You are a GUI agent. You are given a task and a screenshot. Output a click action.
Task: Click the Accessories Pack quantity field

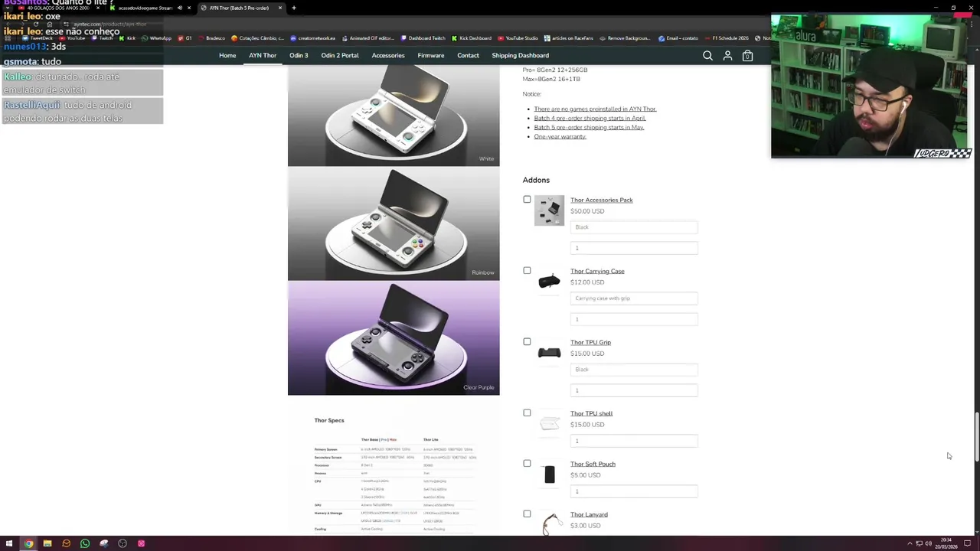634,248
